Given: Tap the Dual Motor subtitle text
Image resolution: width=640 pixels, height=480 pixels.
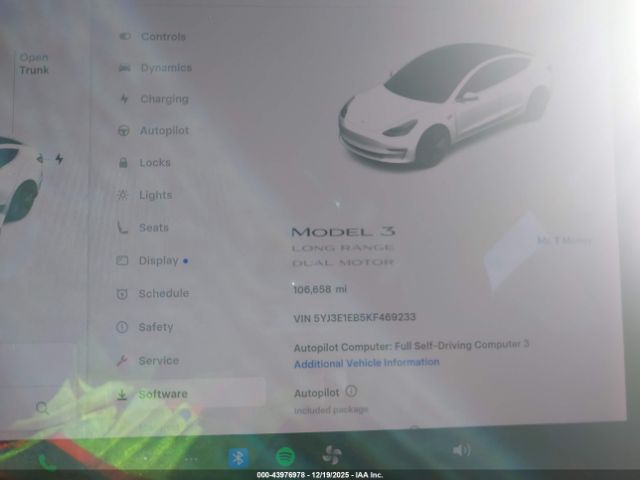Looking at the screenshot, I should [x=343, y=262].
